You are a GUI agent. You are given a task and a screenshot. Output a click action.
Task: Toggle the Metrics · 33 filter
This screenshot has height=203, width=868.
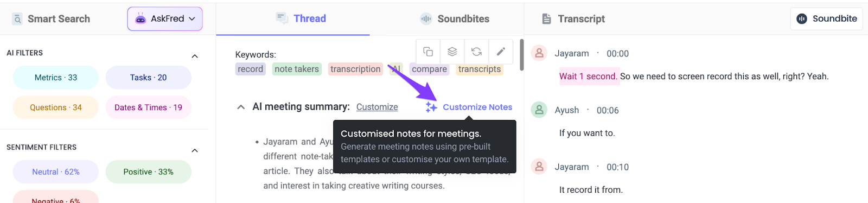(x=56, y=78)
